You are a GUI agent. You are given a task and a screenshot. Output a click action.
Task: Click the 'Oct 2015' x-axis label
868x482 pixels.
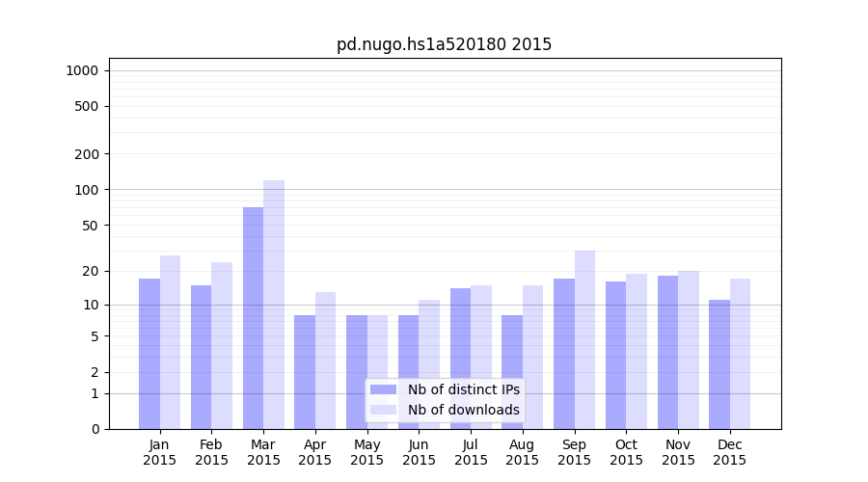pos(626,452)
